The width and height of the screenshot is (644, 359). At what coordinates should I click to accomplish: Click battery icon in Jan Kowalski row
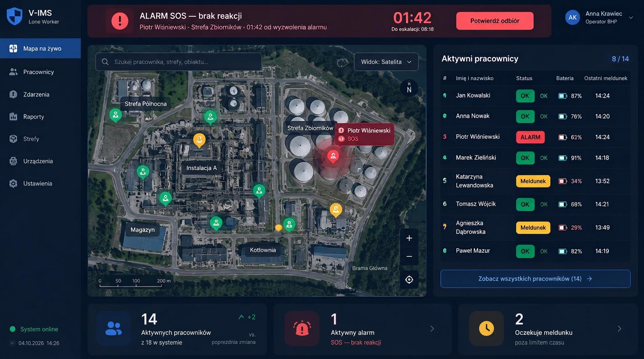click(x=563, y=96)
